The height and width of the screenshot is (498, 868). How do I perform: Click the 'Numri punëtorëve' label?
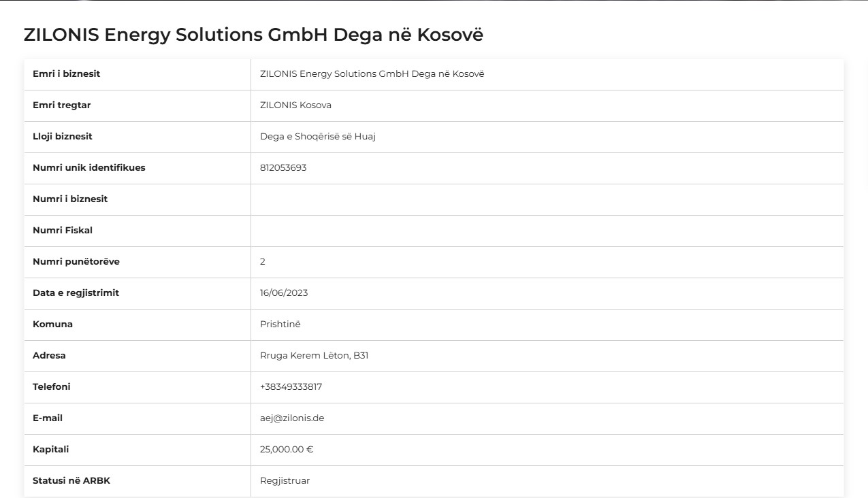pyautogui.click(x=76, y=261)
